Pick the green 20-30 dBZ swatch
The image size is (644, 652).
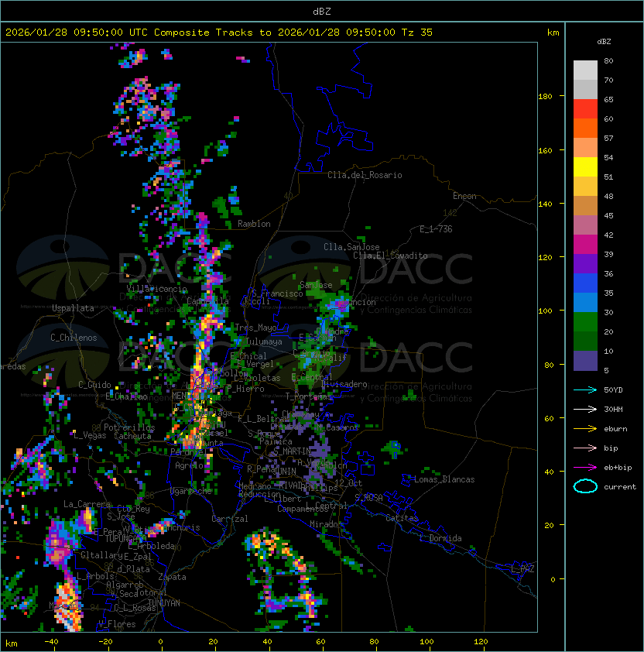pyautogui.click(x=585, y=322)
